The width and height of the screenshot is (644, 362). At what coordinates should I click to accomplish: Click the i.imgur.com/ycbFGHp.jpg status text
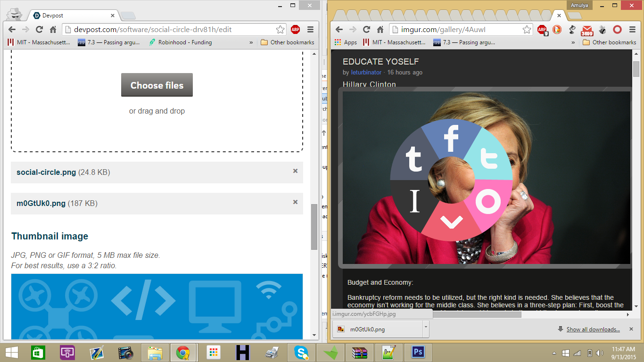[x=364, y=314]
